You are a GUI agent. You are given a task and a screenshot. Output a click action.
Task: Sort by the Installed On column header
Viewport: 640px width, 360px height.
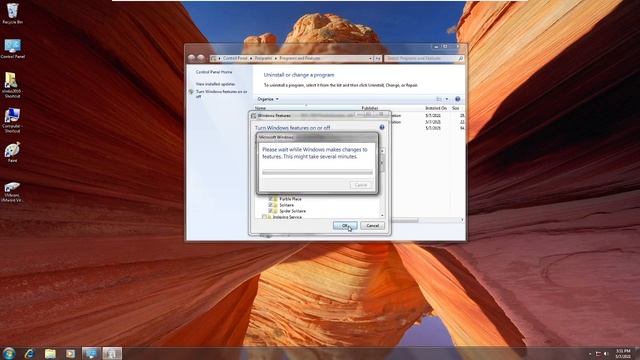pos(436,108)
